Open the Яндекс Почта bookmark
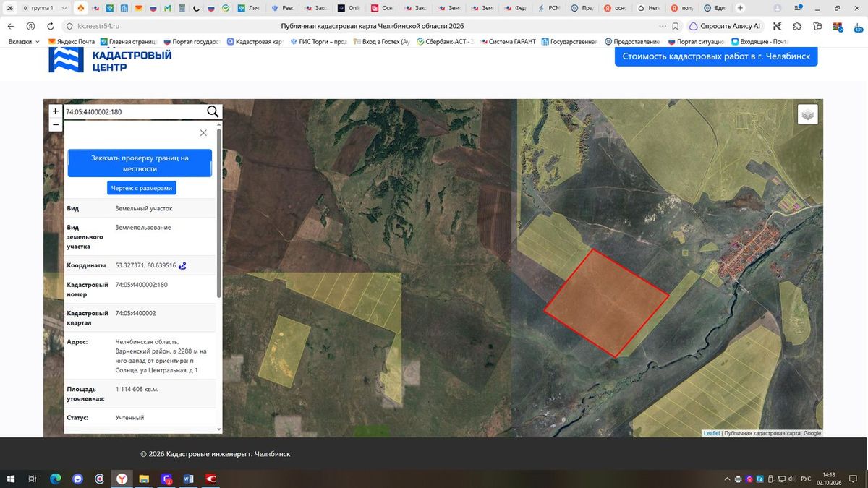The width and height of the screenshot is (868, 488). coord(72,42)
